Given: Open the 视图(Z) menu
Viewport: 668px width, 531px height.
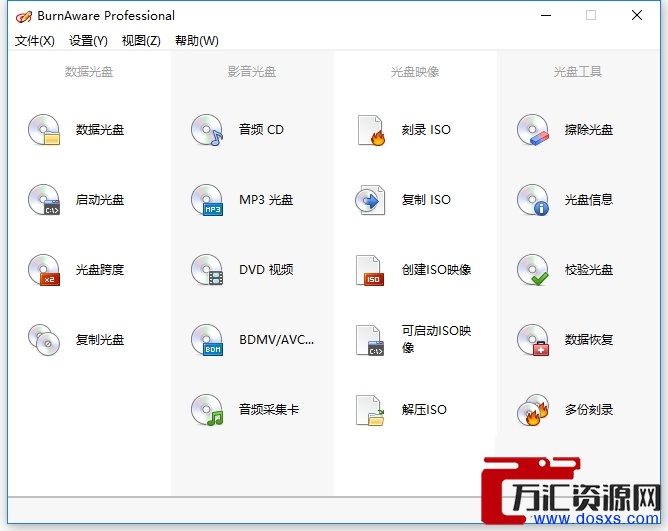Looking at the screenshot, I should [x=141, y=41].
